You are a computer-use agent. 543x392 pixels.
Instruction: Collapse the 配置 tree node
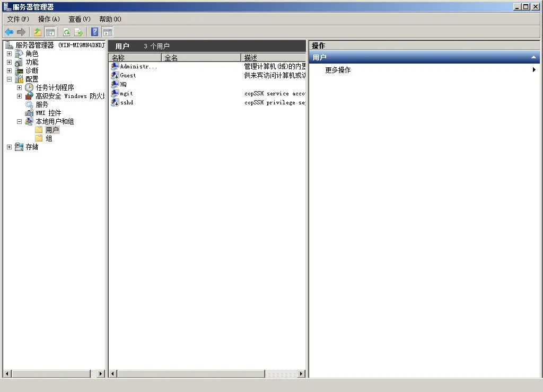click(x=10, y=79)
